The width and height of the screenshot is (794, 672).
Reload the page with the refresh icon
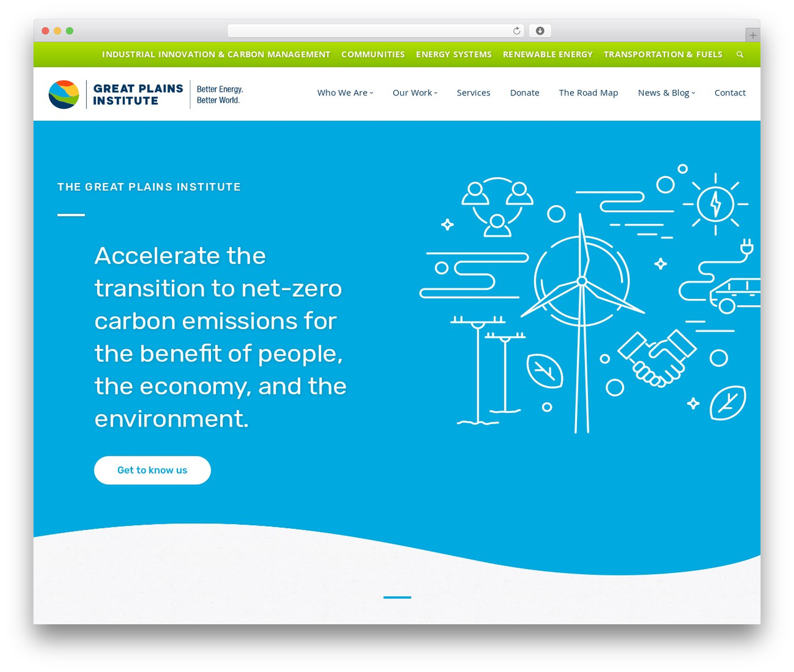click(516, 31)
